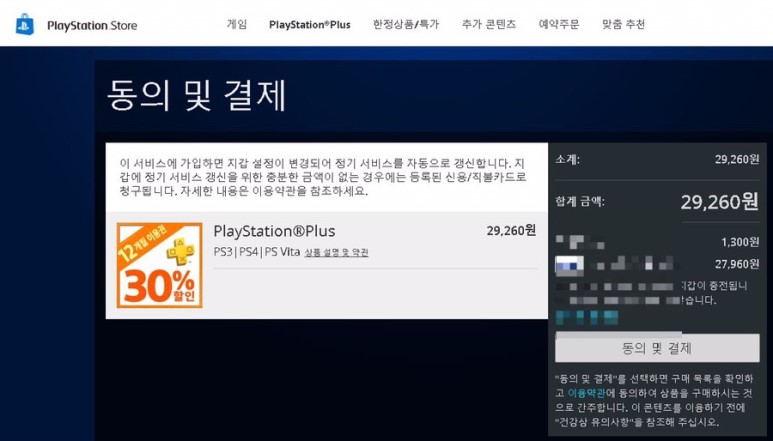Click the blurred card logo icon
The image size is (773, 441).
pyautogui.click(x=569, y=265)
